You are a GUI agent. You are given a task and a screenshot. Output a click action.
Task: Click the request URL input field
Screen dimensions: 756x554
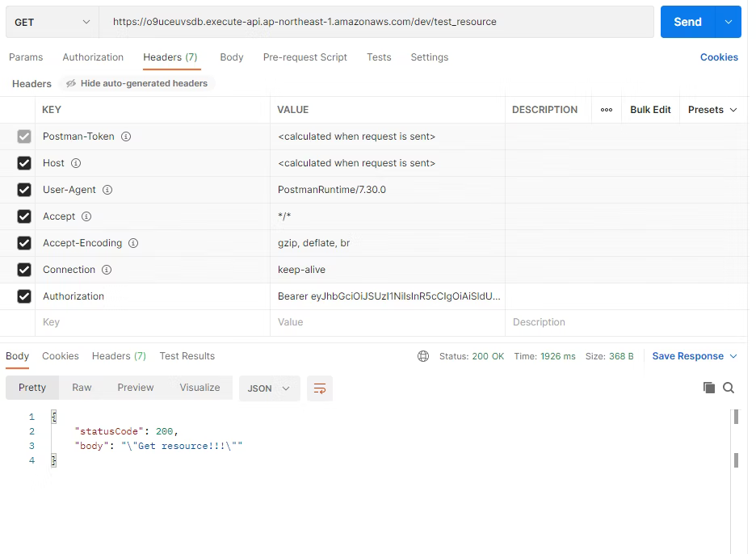tap(376, 22)
